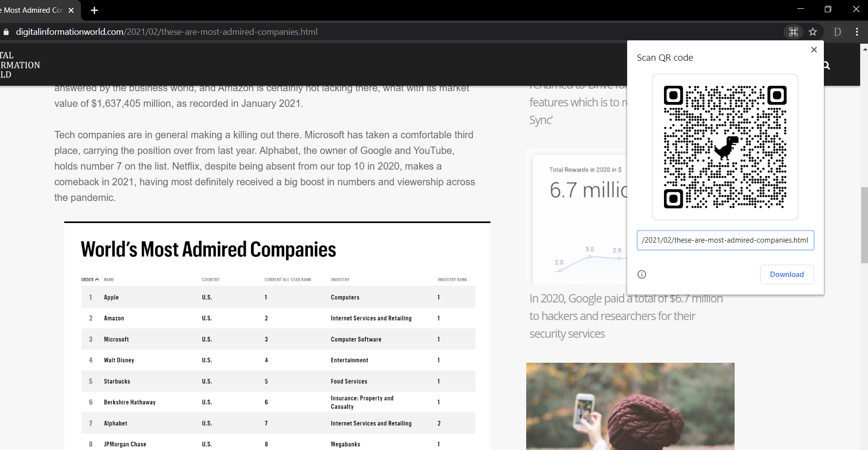Click the site security lock icon
Image resolution: width=868 pixels, height=450 pixels.
(x=6, y=31)
